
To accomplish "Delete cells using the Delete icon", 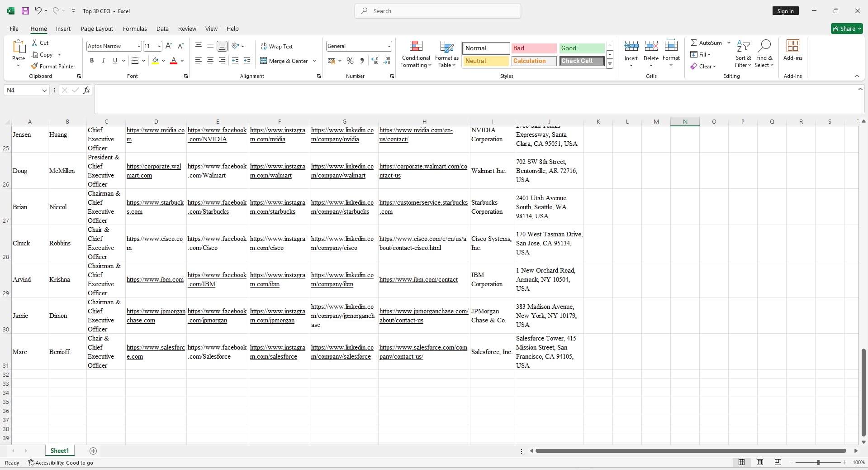I will [651, 46].
